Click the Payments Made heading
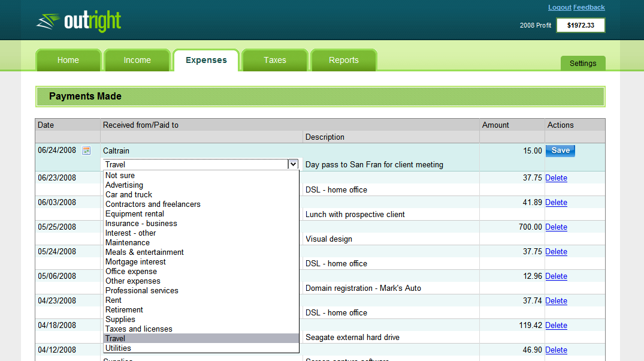Image resolution: width=644 pixels, height=361 pixels. (86, 96)
